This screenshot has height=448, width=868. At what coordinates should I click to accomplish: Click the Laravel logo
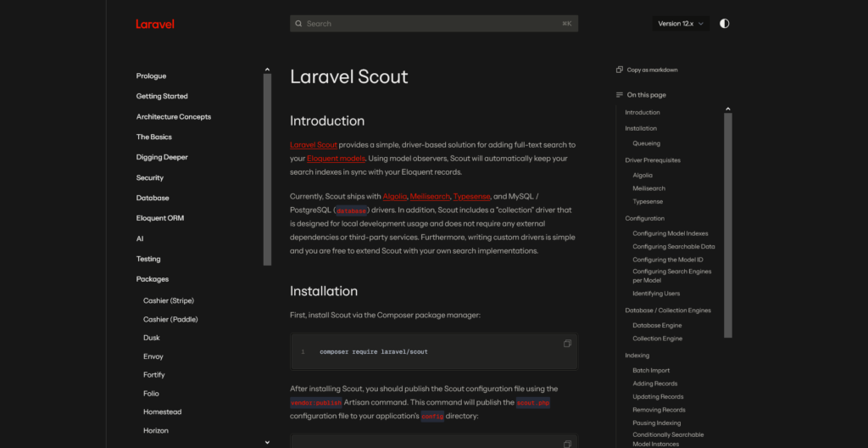pyautogui.click(x=155, y=24)
